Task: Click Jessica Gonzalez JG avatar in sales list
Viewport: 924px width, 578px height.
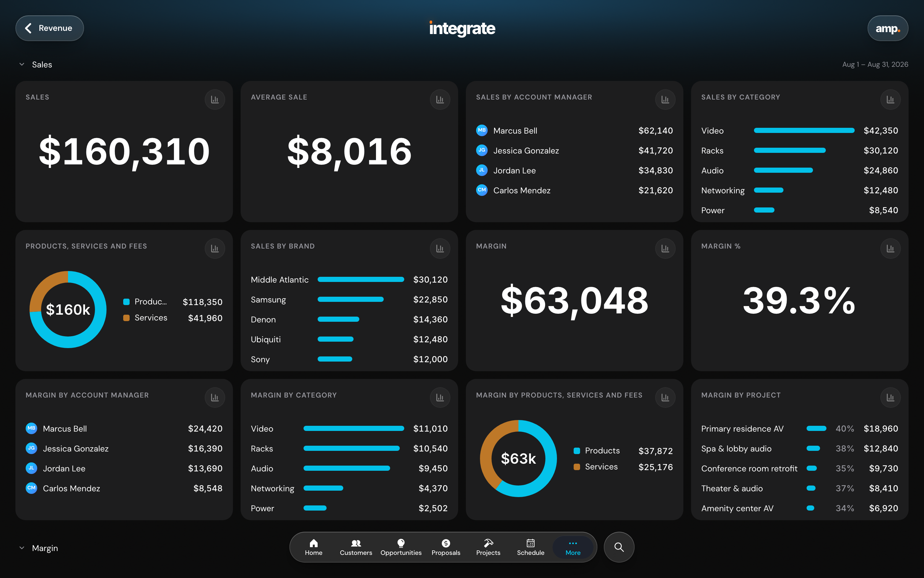Action: pos(482,150)
